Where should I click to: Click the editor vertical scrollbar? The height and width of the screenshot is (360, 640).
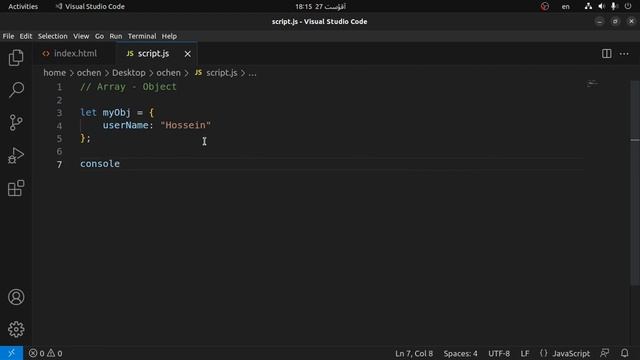[x=635, y=184]
